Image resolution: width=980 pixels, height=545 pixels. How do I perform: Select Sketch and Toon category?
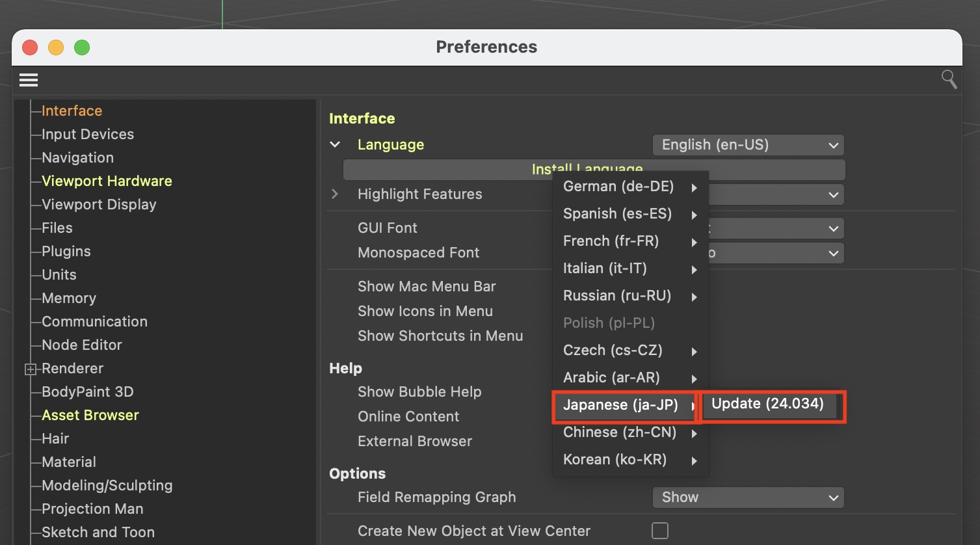coord(98,532)
